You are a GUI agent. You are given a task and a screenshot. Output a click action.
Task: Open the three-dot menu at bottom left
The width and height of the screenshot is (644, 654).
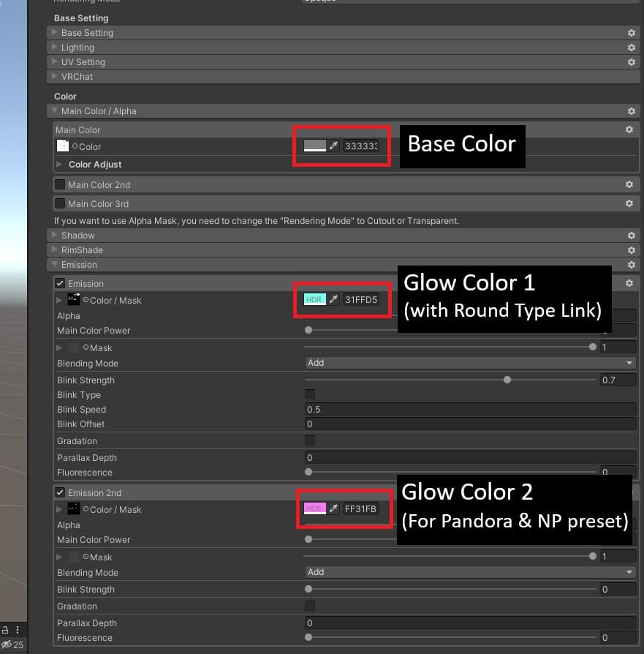coord(18,630)
